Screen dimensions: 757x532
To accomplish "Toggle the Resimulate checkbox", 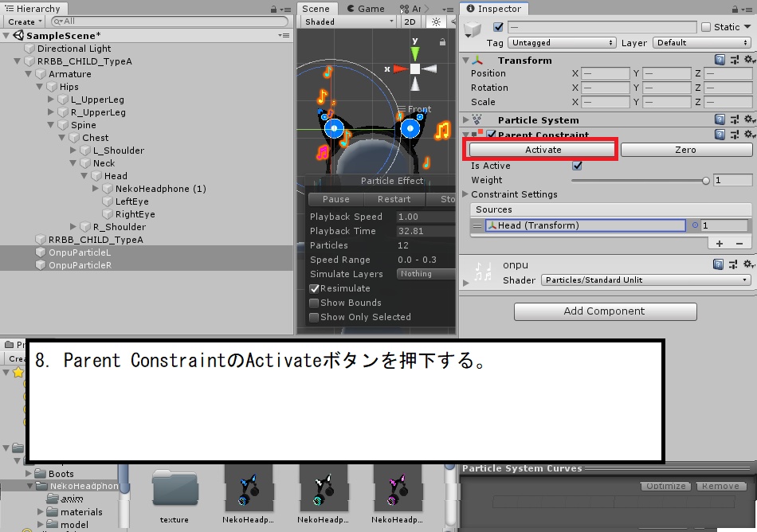I will (314, 288).
